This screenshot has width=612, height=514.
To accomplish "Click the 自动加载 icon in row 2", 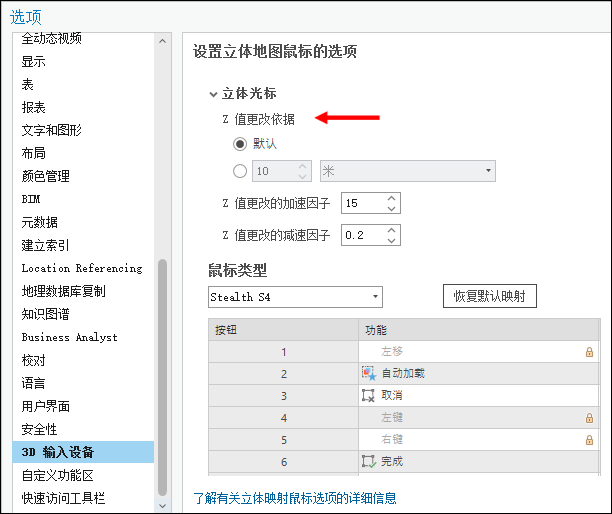I will 368,373.
